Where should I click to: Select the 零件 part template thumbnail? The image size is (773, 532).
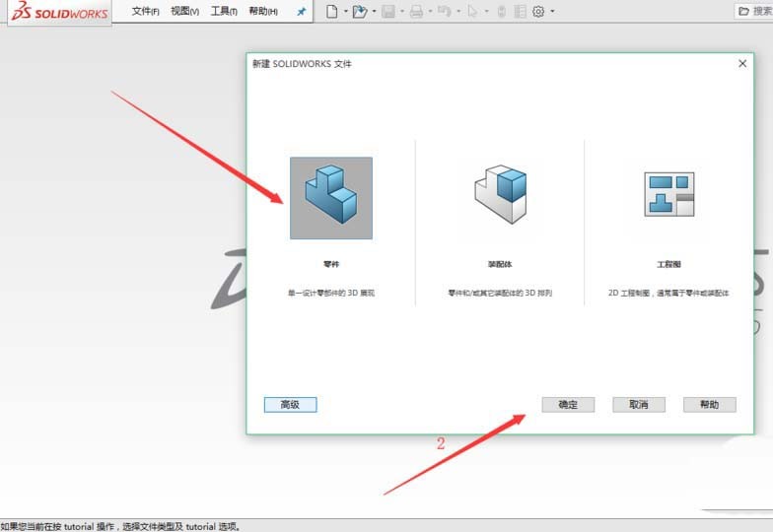pyautogui.click(x=331, y=198)
